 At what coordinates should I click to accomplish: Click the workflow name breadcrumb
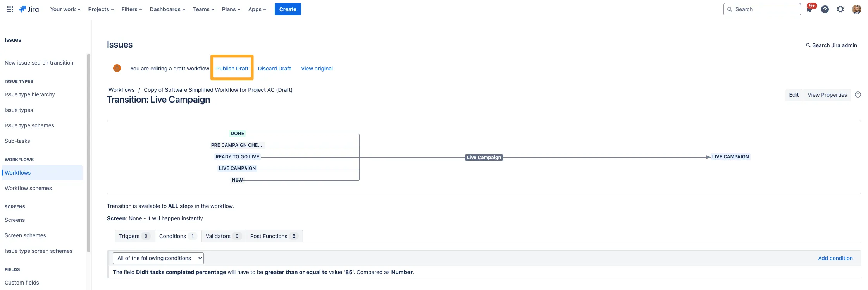coord(218,90)
